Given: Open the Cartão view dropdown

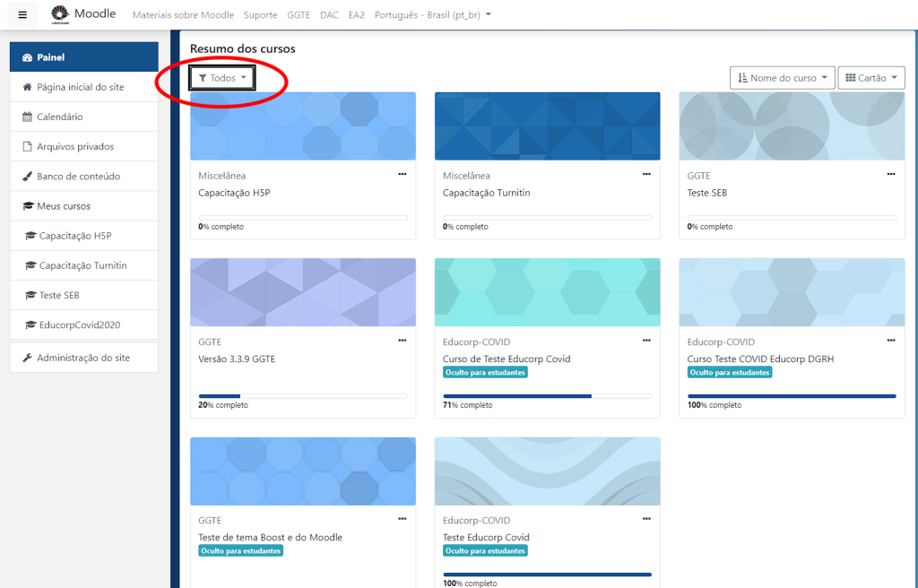Looking at the screenshot, I should (x=870, y=78).
